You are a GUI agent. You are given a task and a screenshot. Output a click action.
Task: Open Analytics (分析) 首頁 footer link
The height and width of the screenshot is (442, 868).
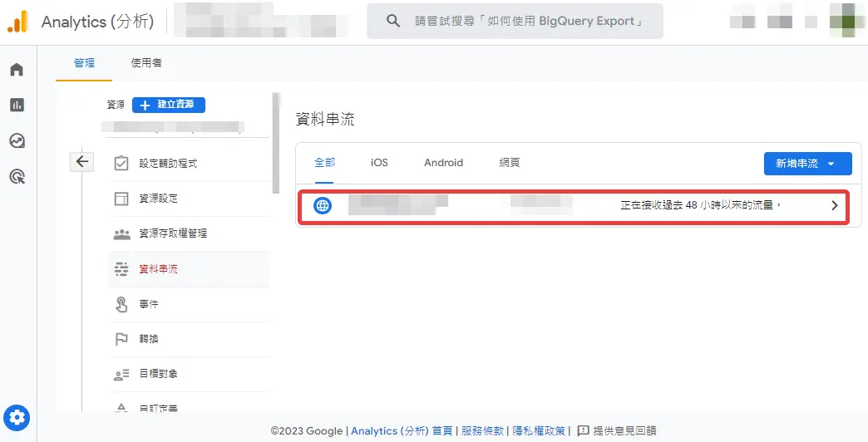402,431
